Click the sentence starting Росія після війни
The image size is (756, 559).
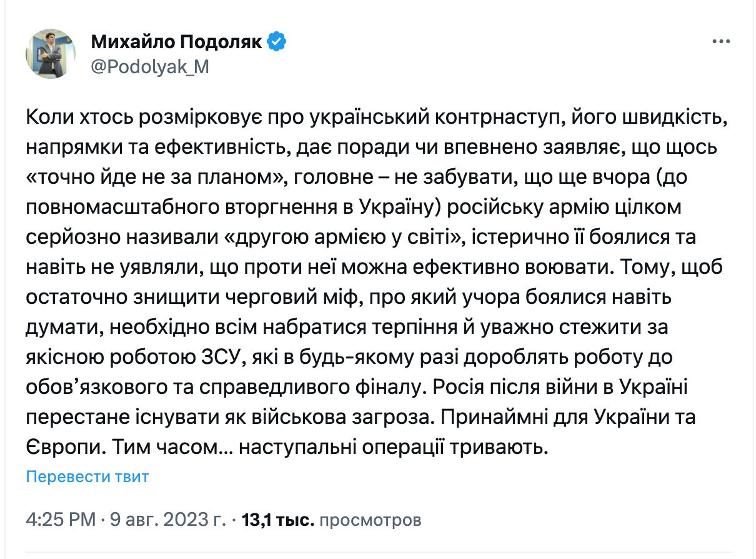pos(552,387)
